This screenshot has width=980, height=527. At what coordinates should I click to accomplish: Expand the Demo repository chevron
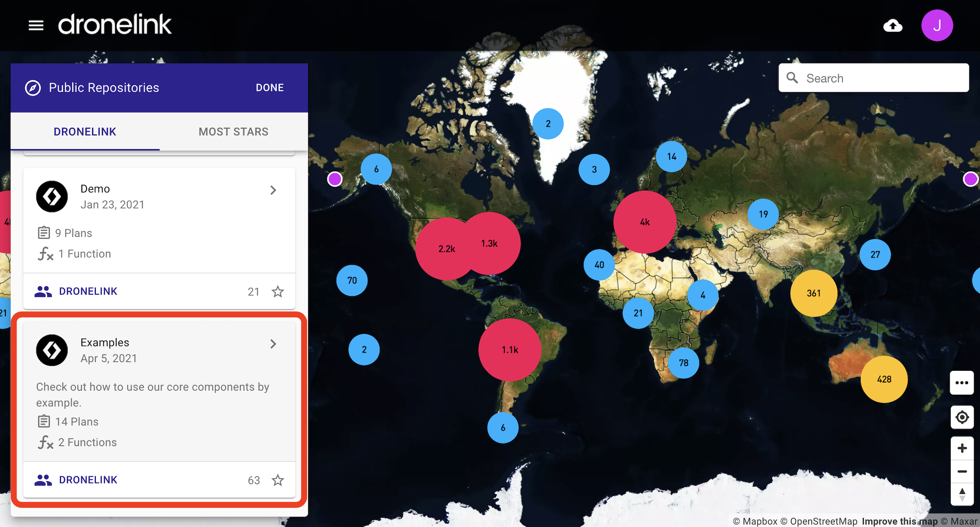(273, 190)
